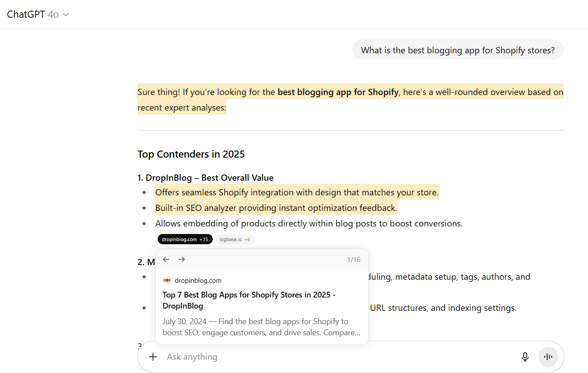588x373 pixels.
Task: Click the plus attach icon in the composer
Action: coord(153,357)
